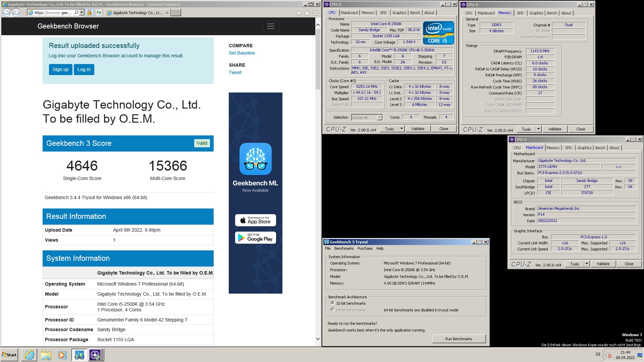Open the Internet Explorer home icon

pos(299,13)
